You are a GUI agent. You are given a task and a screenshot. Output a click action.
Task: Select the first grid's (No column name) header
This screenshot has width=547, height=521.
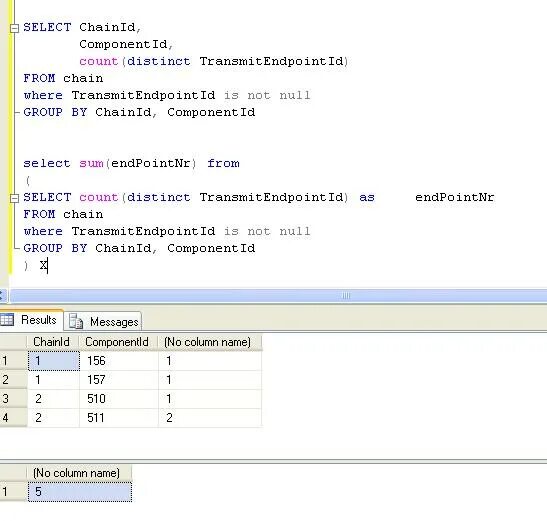210,342
